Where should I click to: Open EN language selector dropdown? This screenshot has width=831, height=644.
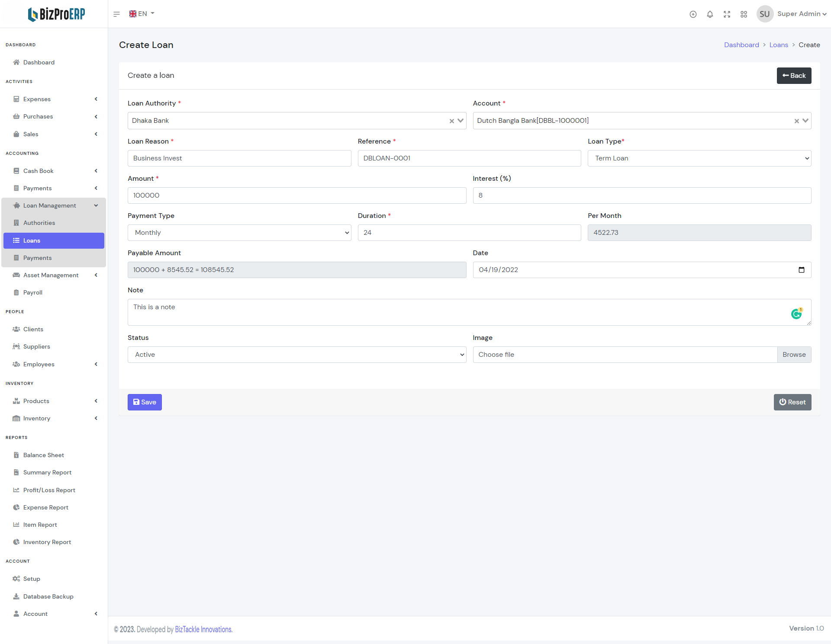pyautogui.click(x=142, y=14)
